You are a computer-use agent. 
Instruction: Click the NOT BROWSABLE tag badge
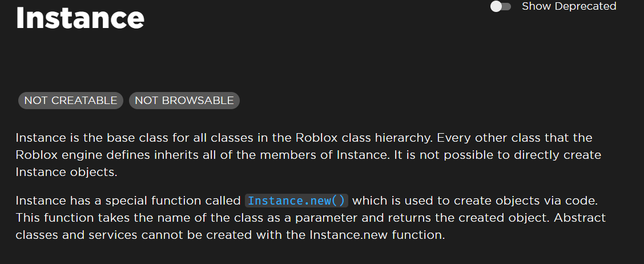[184, 101]
